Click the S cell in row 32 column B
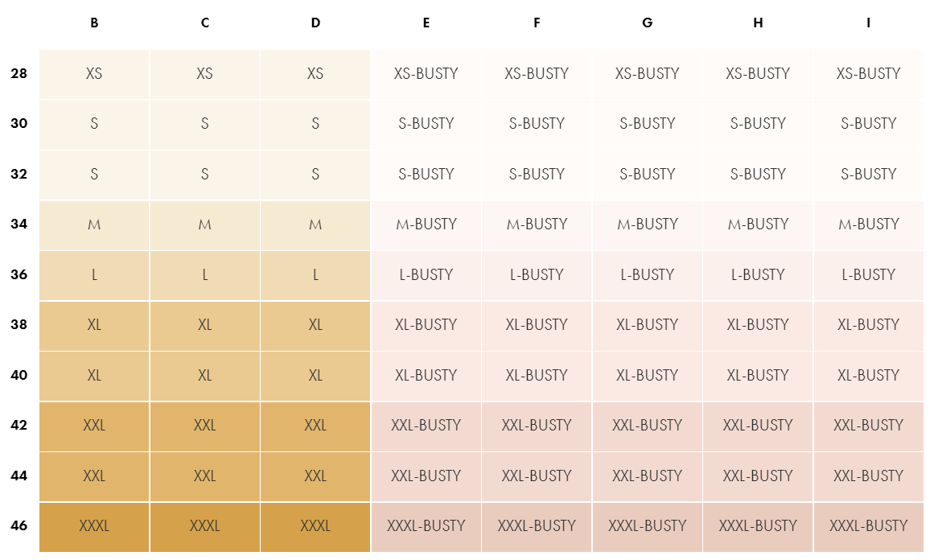 pyautogui.click(x=94, y=175)
